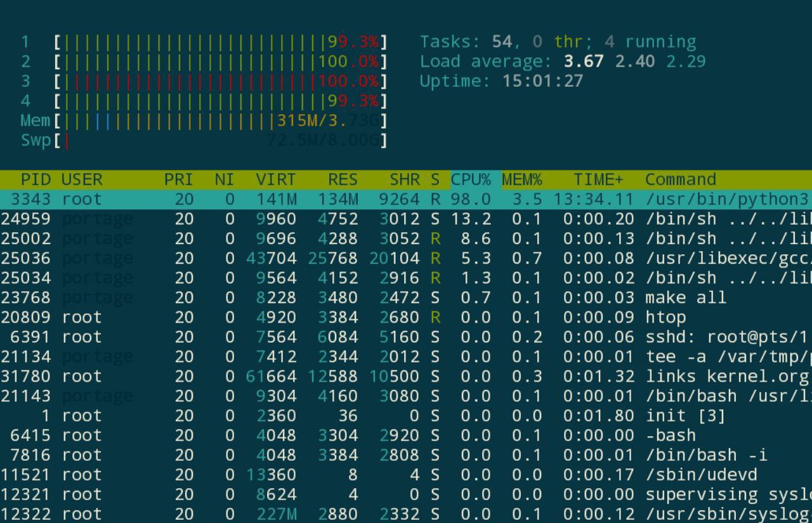Click the S state column header
The image size is (812, 523).
[435, 179]
